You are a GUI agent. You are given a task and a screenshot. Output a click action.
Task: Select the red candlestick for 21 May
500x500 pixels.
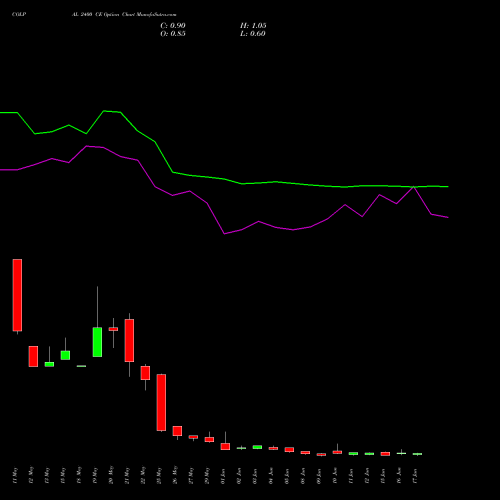[x=129, y=340]
